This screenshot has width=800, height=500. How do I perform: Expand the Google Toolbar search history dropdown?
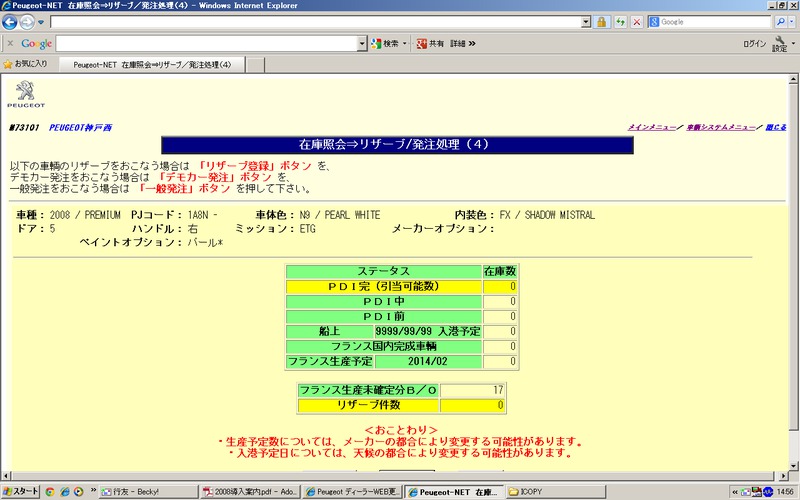pos(362,44)
